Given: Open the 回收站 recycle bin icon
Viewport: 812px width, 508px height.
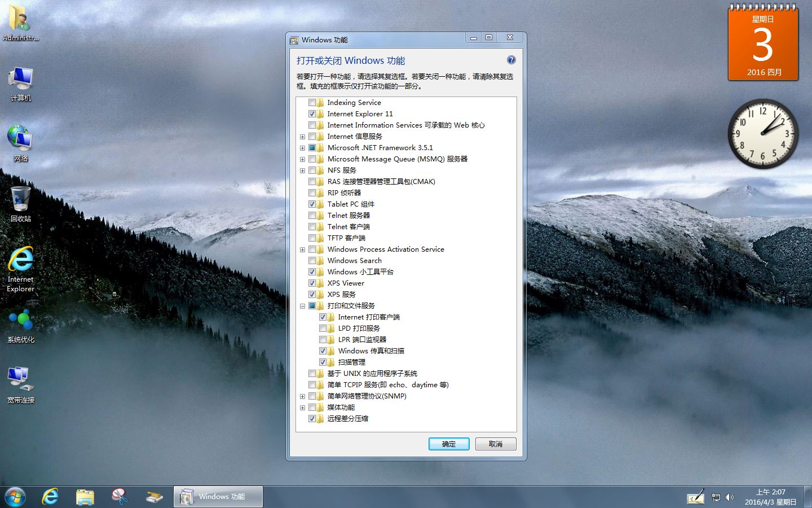Looking at the screenshot, I should [20, 204].
